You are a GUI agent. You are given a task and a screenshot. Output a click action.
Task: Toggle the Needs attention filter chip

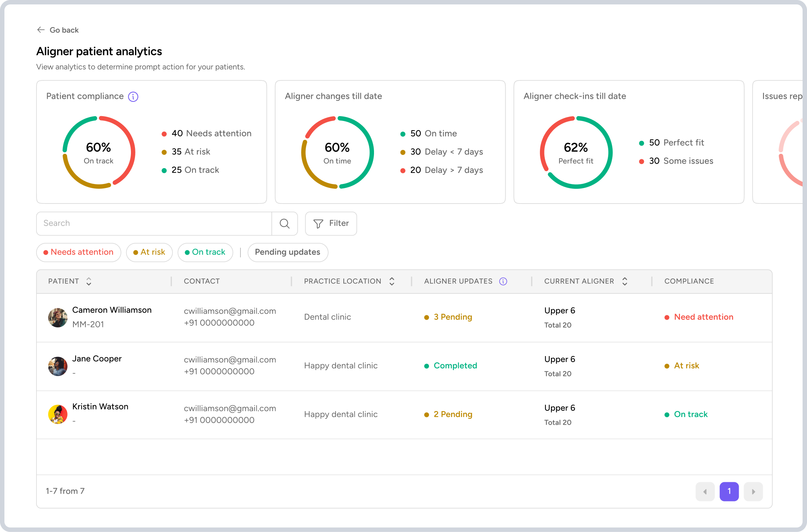79,252
